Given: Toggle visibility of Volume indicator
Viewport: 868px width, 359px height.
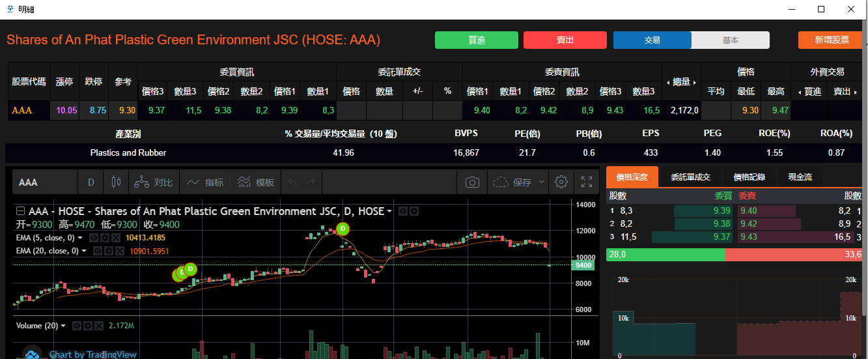Looking at the screenshot, I should click(x=77, y=326).
